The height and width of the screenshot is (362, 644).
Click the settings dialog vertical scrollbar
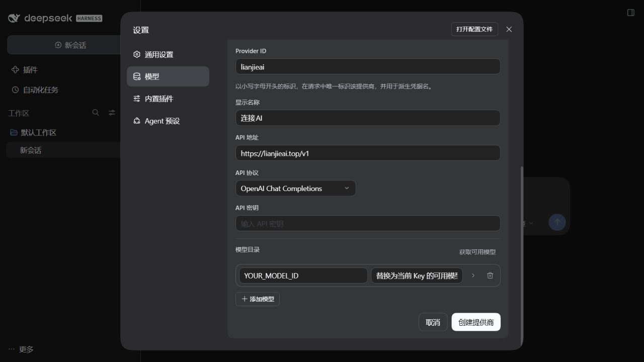(521, 257)
